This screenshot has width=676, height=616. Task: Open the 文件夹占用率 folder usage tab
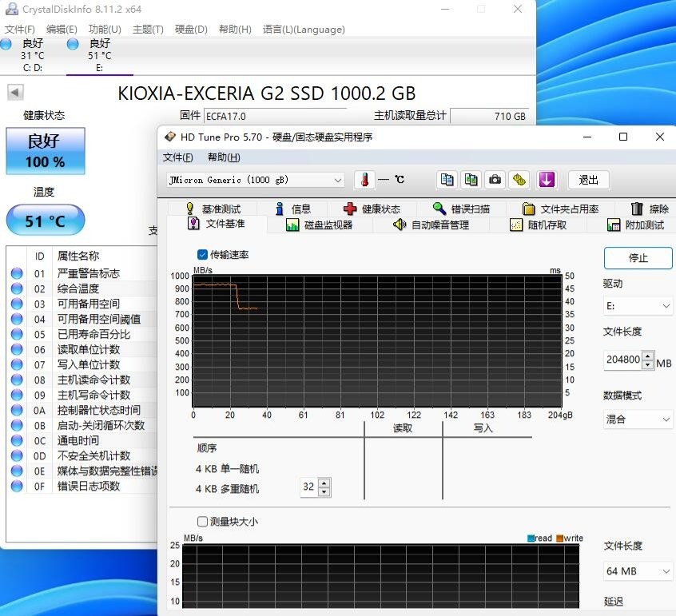coord(560,209)
